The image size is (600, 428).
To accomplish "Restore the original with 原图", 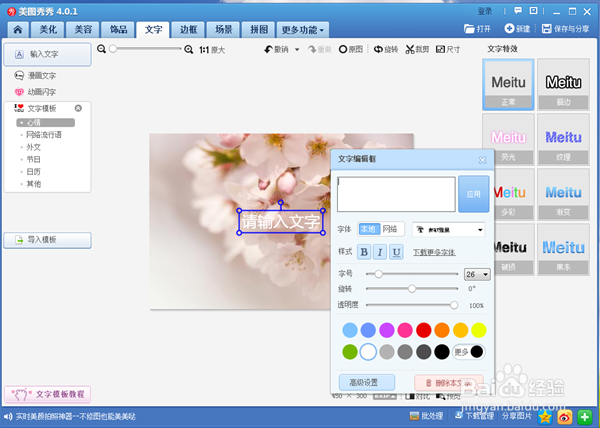I will pos(351,49).
